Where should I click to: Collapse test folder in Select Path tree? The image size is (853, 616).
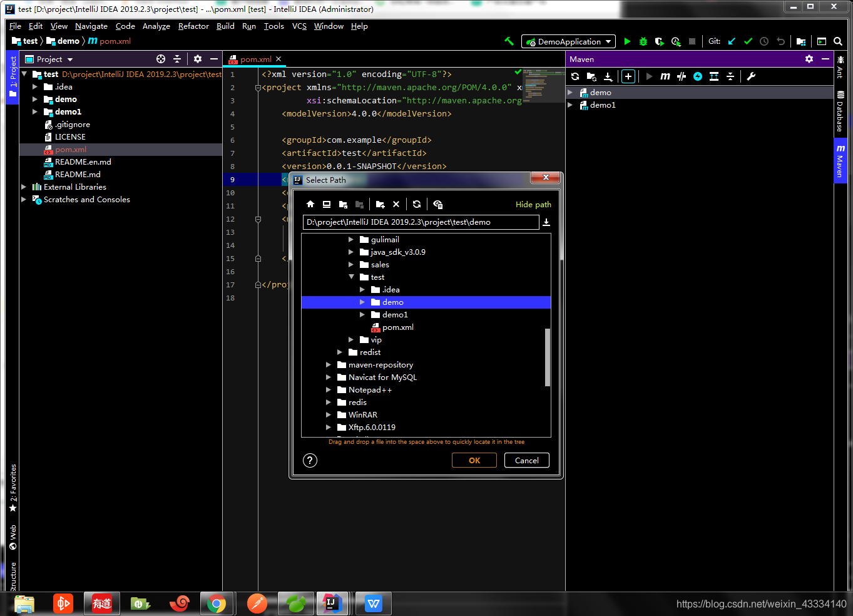tap(351, 277)
